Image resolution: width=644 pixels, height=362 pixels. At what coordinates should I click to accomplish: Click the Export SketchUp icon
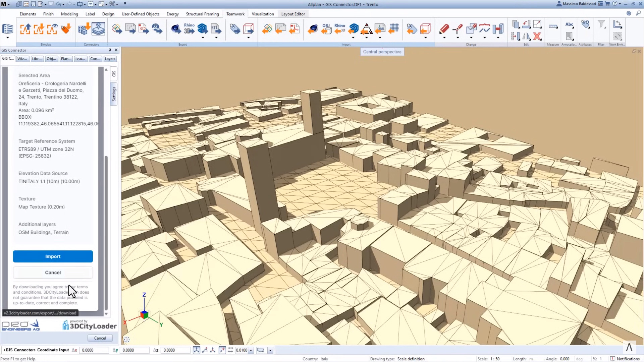click(x=203, y=29)
